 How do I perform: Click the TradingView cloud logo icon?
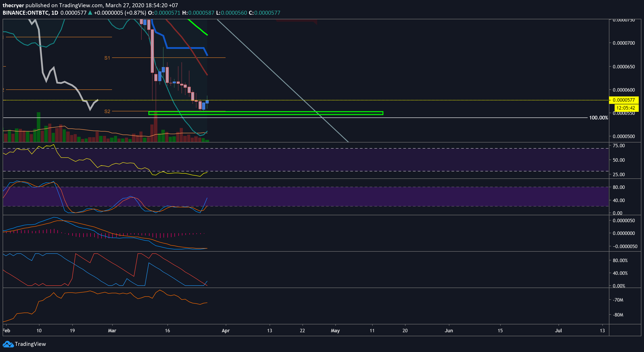coord(8,344)
